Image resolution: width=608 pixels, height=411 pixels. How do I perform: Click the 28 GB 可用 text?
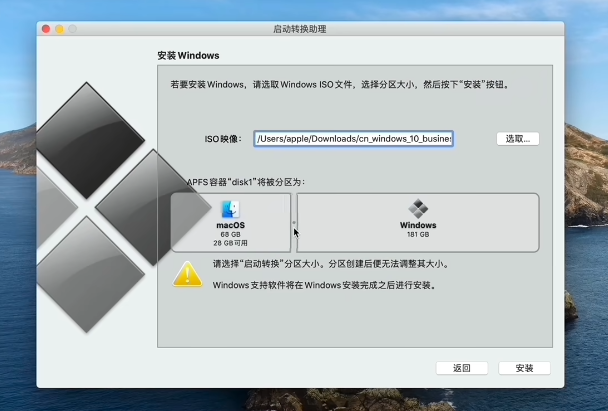pos(231,243)
